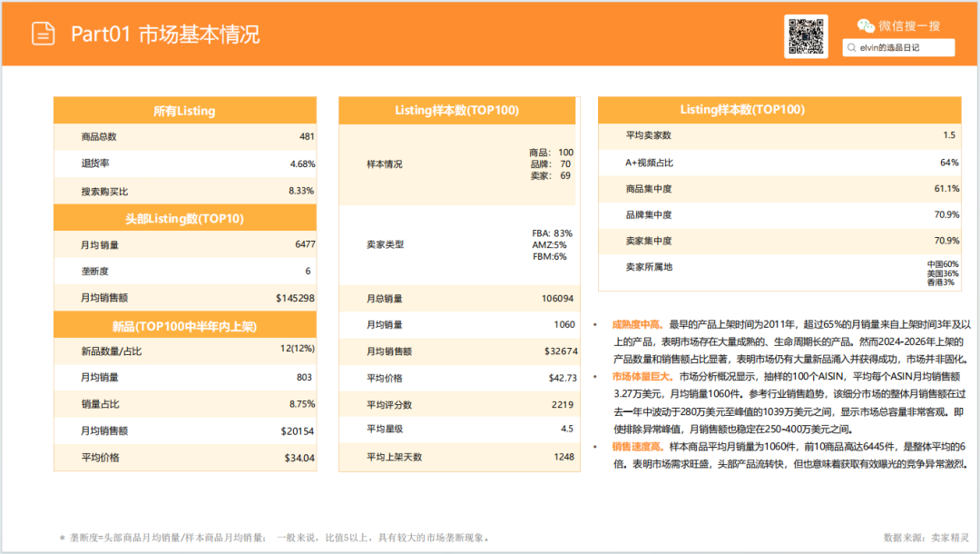Click the '卖家集中度' row label
The width and height of the screenshot is (980, 554).
tap(649, 241)
